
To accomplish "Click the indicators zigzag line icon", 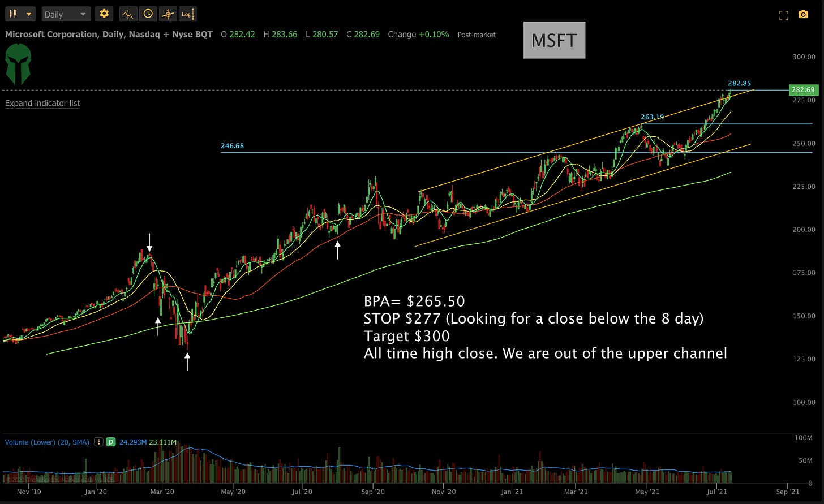I will [128, 14].
